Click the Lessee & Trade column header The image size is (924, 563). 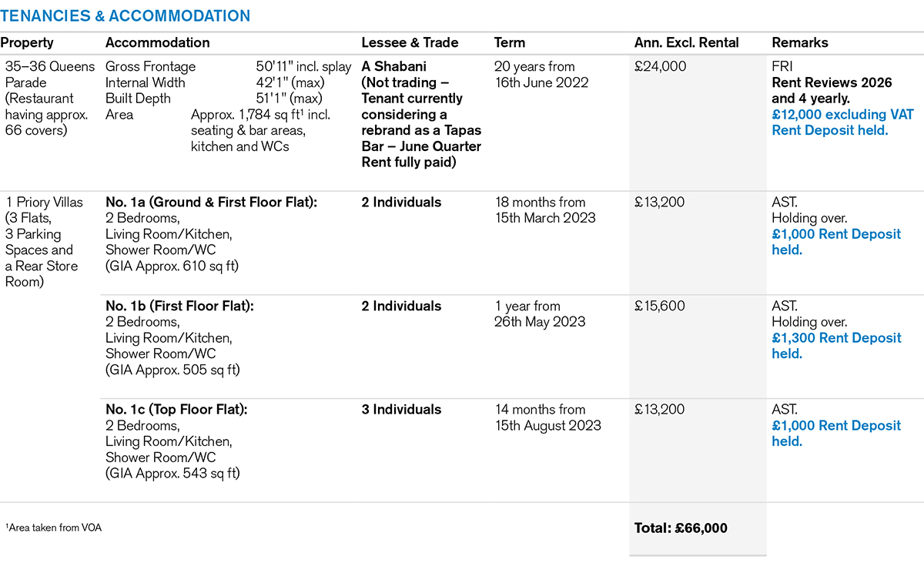click(x=410, y=43)
